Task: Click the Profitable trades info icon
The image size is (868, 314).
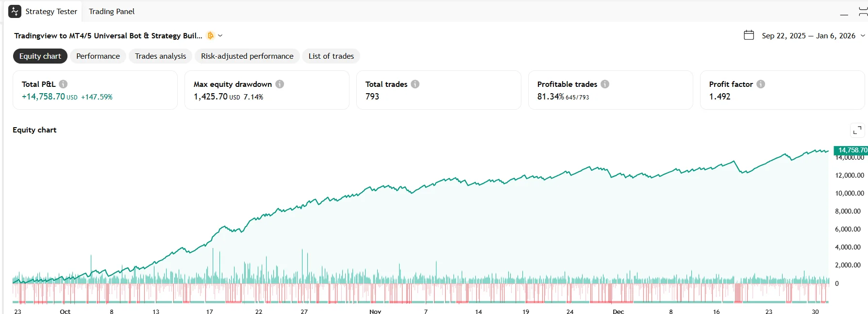Action: coord(605,84)
